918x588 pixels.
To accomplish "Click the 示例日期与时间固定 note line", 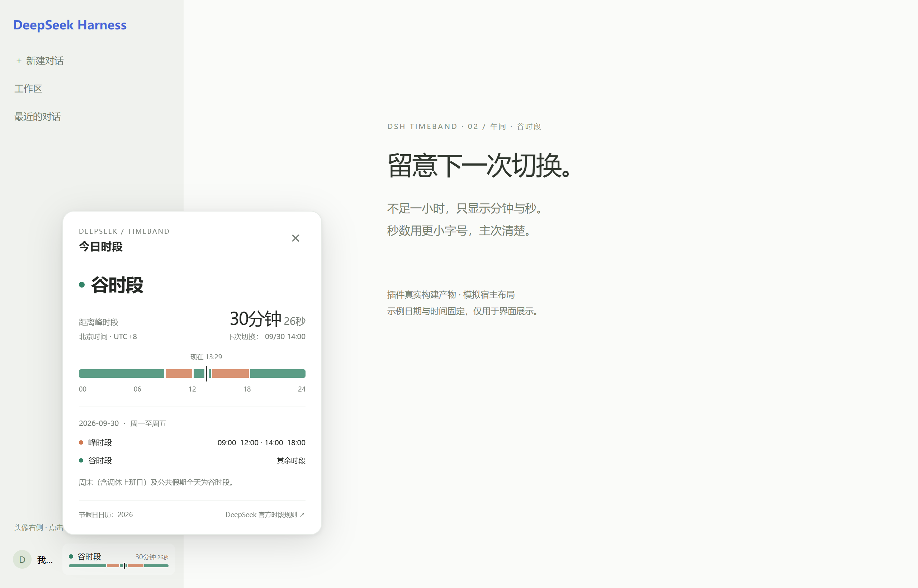I will coord(463,311).
